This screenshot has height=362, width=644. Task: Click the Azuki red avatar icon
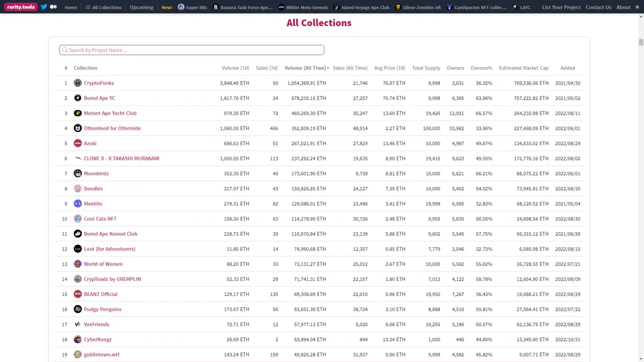78,143
